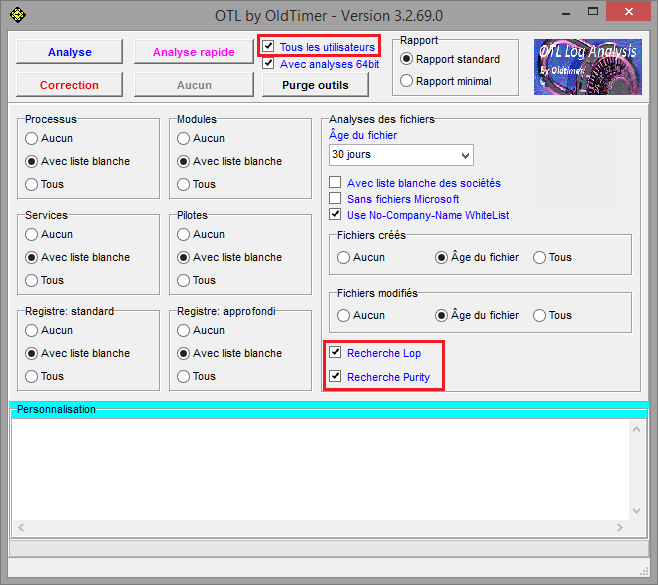The width and height of the screenshot is (658, 585).
Task: Pick Tous in Fichiers créés group
Action: pos(540,257)
